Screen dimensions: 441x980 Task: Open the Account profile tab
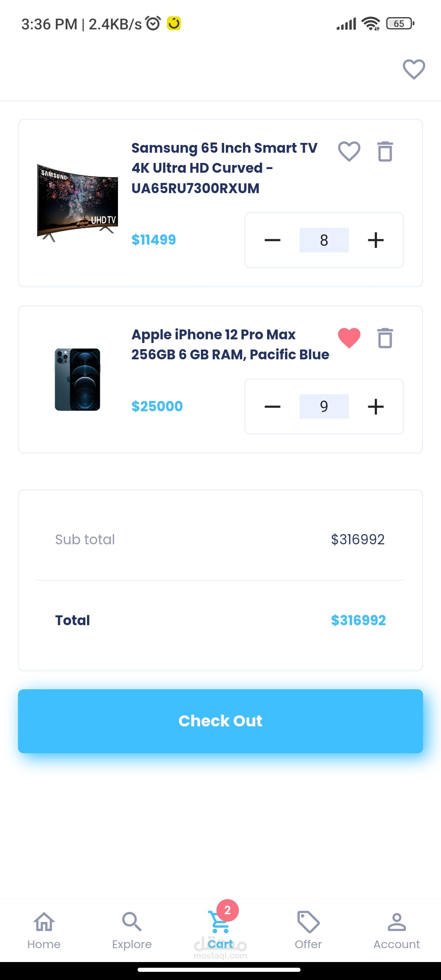(396, 930)
